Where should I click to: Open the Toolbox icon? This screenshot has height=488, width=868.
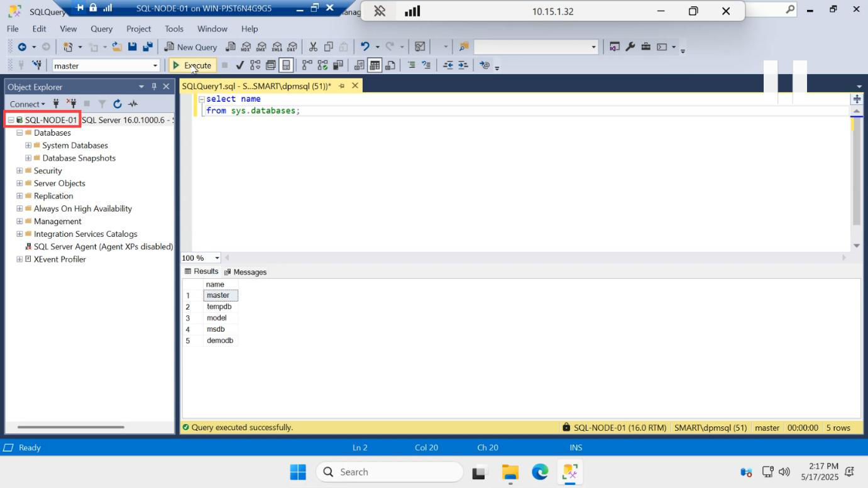click(x=646, y=46)
